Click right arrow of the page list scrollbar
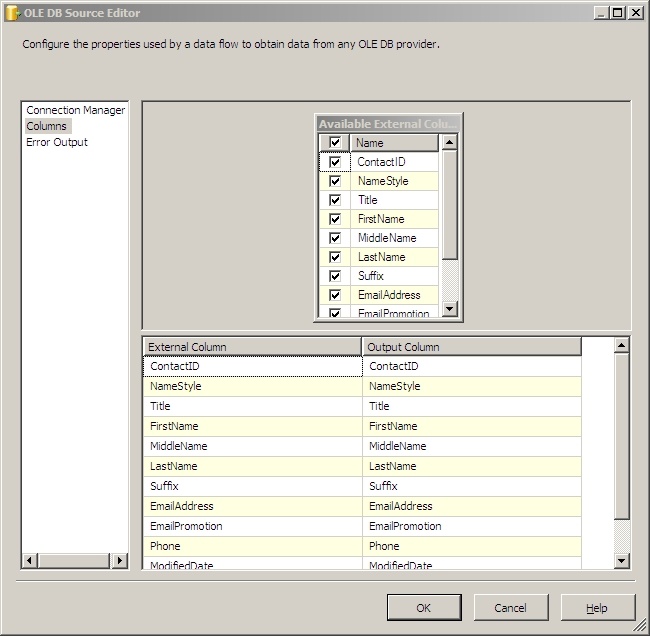650x636 pixels. click(120, 561)
